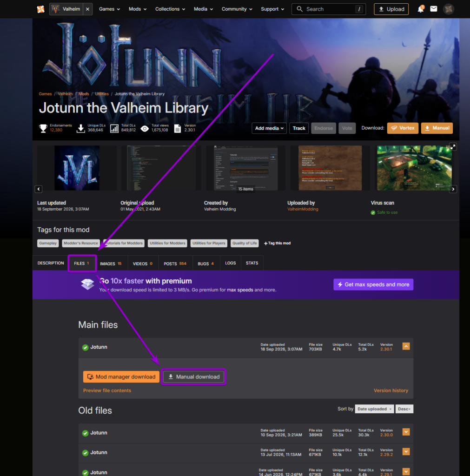The height and width of the screenshot is (476, 470).
Task: Click the Nexus Mods logo icon
Action: pyautogui.click(x=41, y=9)
